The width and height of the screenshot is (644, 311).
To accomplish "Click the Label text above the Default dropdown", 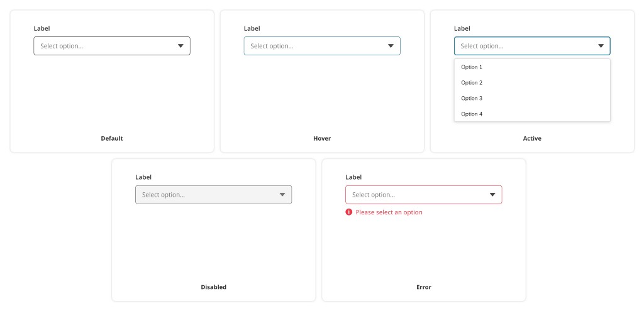I will pyautogui.click(x=42, y=28).
